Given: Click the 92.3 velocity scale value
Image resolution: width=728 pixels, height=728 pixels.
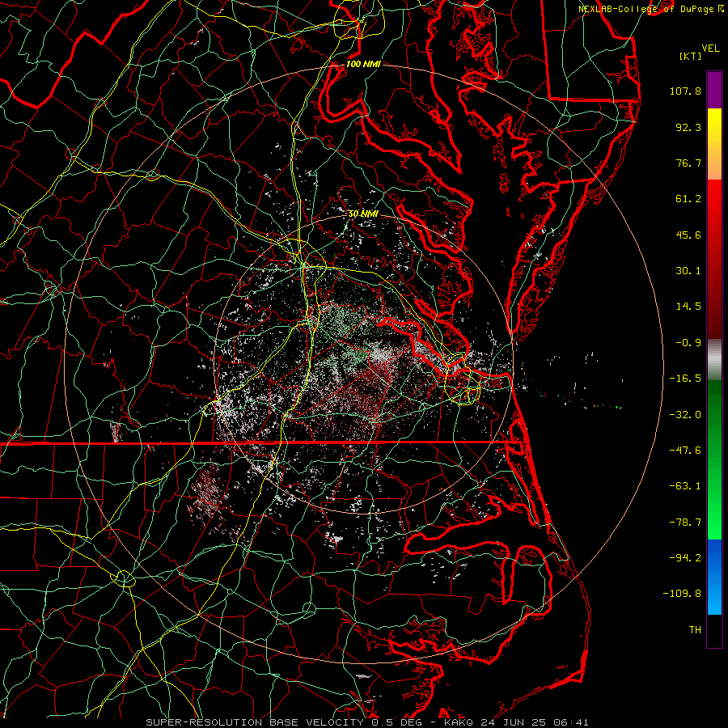Looking at the screenshot, I should pos(688,127).
